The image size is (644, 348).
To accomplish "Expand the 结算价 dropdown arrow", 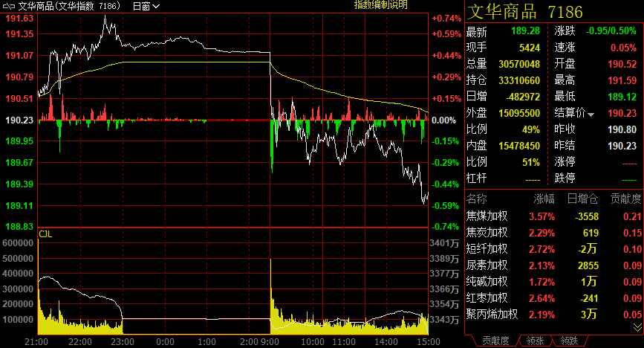I will pyautogui.click(x=591, y=114).
